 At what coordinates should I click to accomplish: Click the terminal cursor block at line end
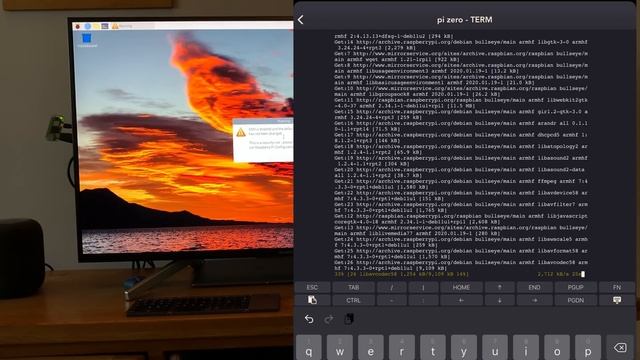click(x=583, y=274)
